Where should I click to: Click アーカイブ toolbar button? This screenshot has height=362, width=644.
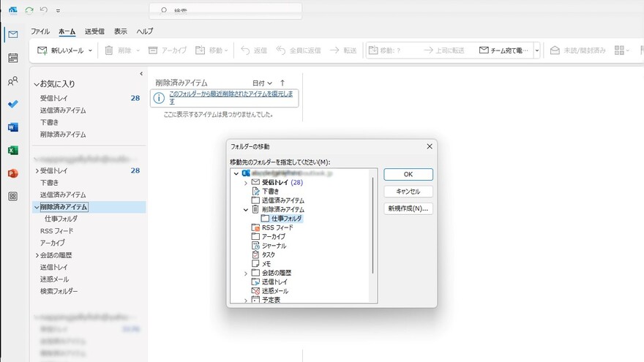coord(167,50)
